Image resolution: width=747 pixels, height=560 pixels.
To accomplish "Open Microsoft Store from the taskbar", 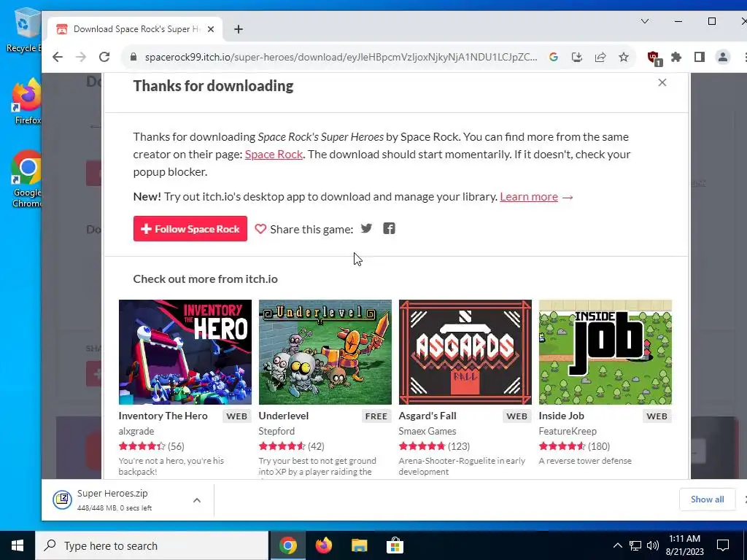I will tap(395, 545).
